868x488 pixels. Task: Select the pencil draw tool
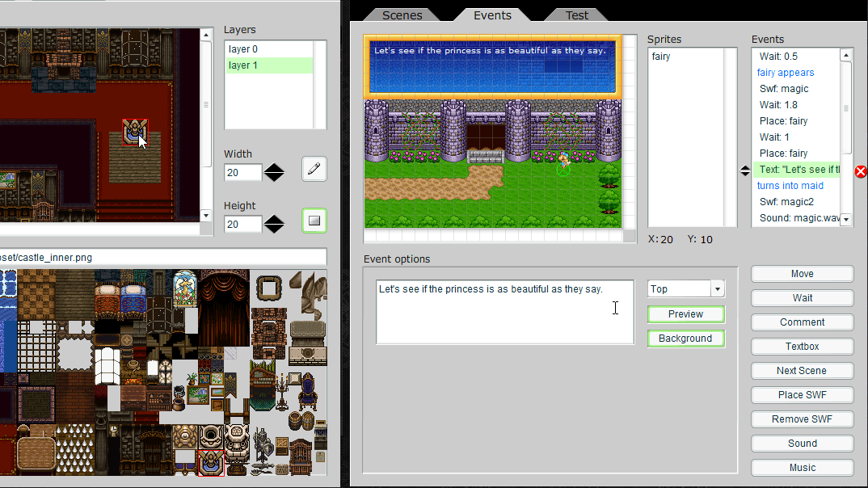point(314,169)
